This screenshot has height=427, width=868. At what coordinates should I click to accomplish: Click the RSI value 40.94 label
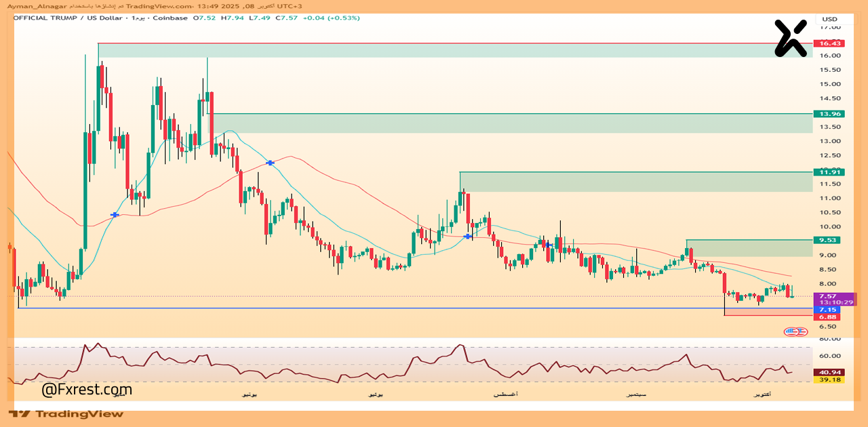coord(829,372)
